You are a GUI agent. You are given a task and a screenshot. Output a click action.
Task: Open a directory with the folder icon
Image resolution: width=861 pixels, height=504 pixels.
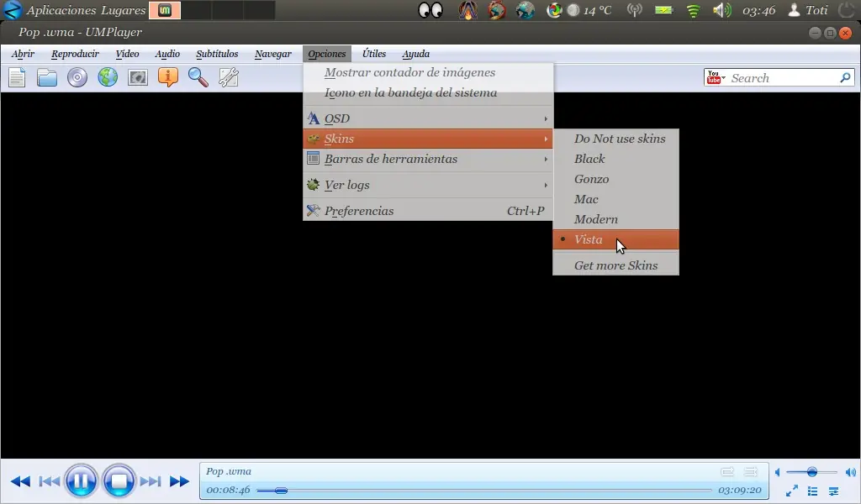click(47, 77)
